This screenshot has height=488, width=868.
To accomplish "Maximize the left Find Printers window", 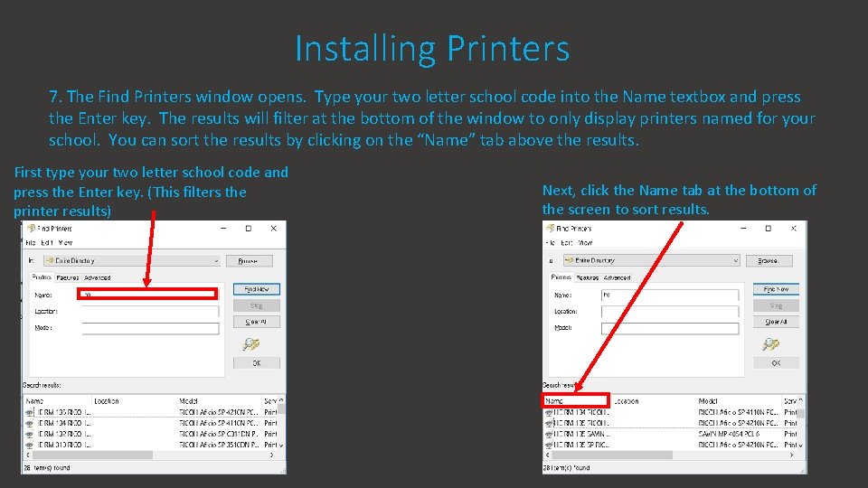I will [249, 229].
